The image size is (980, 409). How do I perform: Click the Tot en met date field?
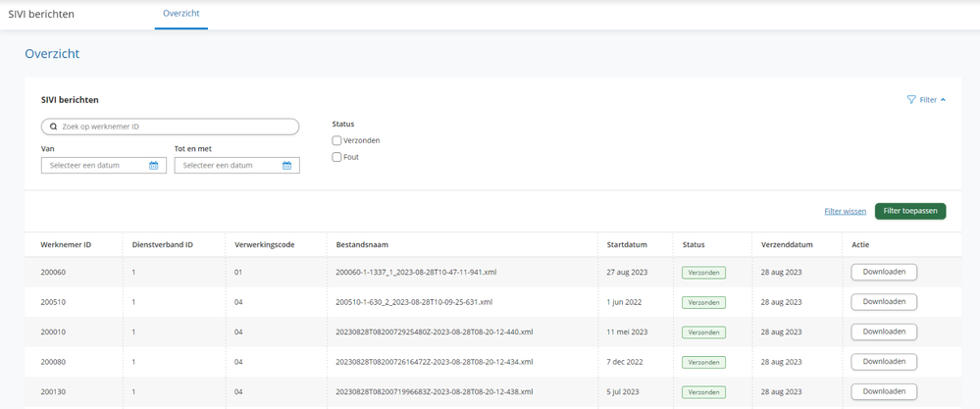[229, 166]
